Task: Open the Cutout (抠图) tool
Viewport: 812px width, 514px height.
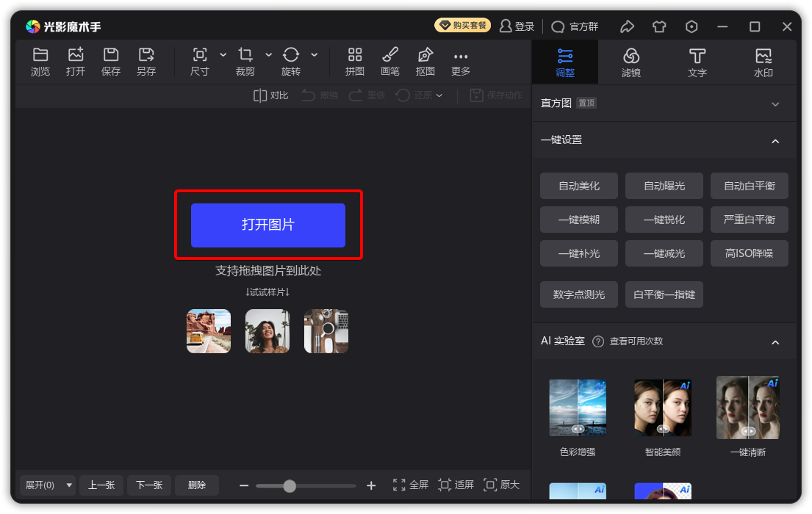Action: coord(425,55)
